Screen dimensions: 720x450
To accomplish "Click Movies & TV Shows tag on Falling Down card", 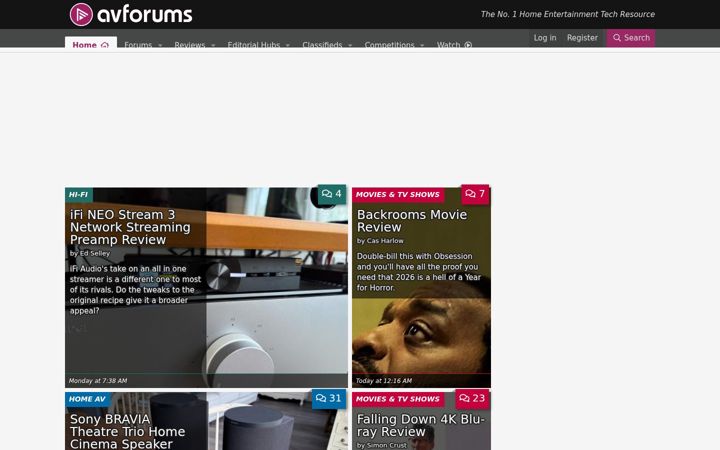I will pyautogui.click(x=398, y=399).
